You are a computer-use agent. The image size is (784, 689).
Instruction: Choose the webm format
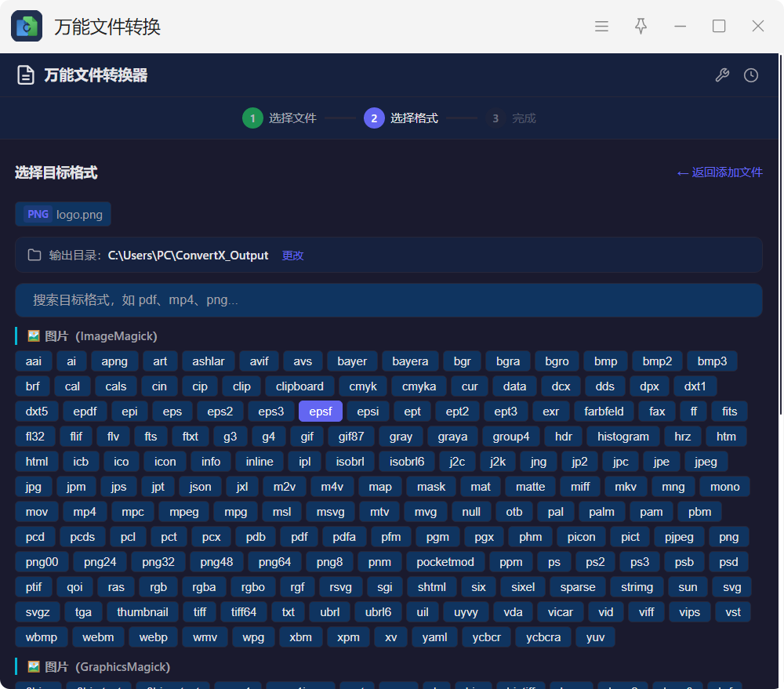coord(98,637)
